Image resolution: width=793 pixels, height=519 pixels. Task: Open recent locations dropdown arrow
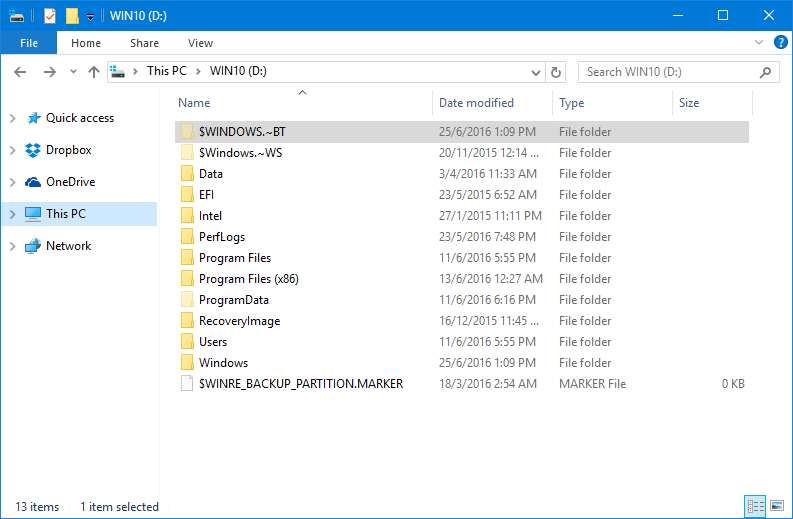tap(73, 72)
